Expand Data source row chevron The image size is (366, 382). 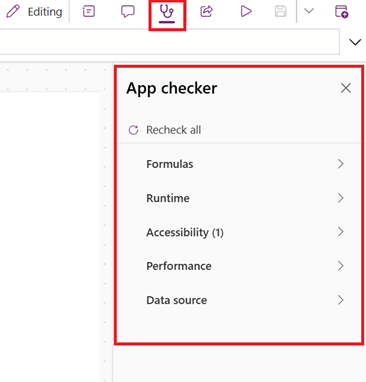pos(340,300)
